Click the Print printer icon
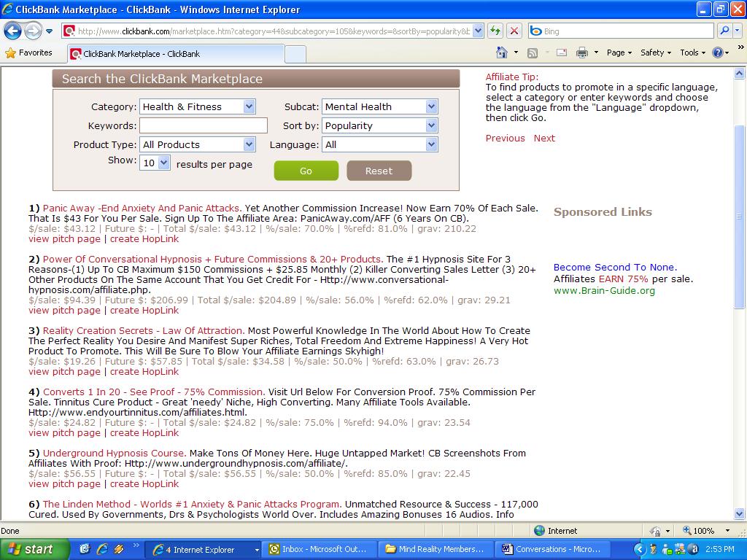Screen dimensions: 747x560 click(x=581, y=52)
